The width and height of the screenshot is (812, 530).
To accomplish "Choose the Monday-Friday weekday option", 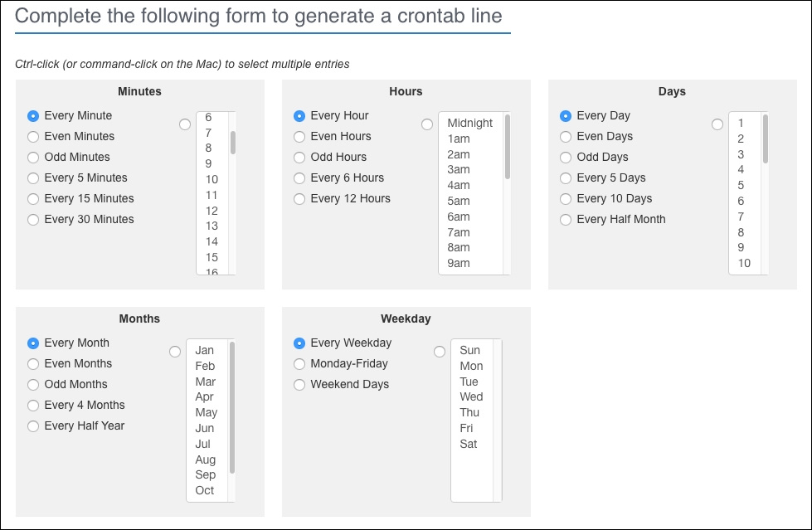I will point(299,363).
